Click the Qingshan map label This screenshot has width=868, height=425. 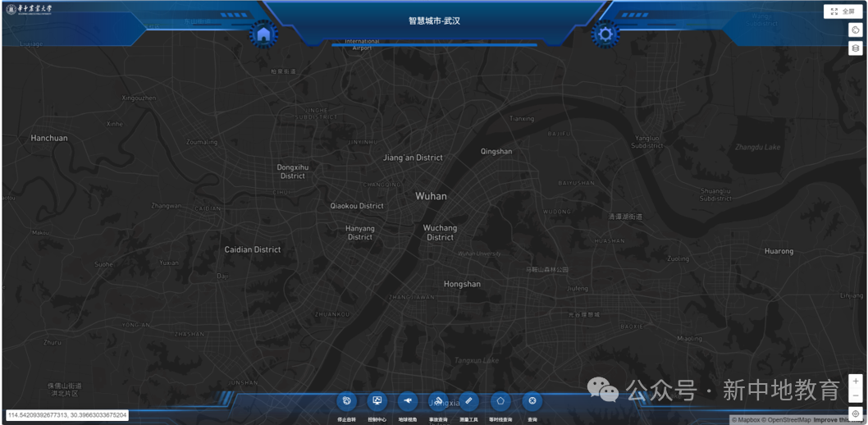496,151
